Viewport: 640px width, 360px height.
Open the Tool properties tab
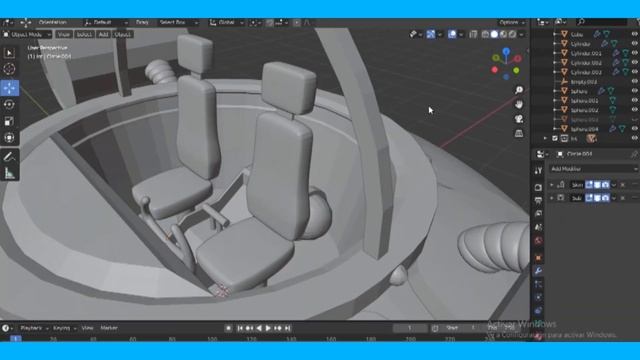tap(538, 171)
